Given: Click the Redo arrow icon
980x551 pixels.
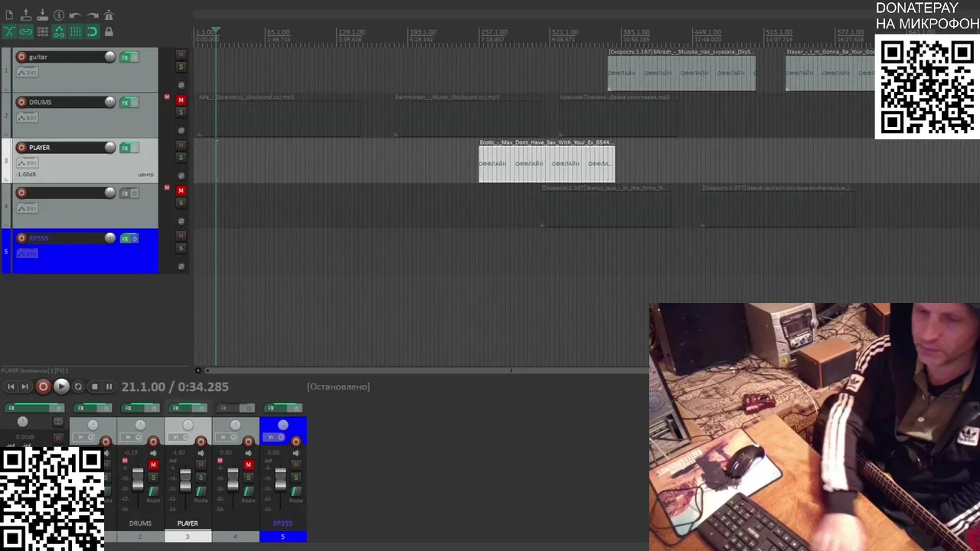Looking at the screenshot, I should [93, 15].
